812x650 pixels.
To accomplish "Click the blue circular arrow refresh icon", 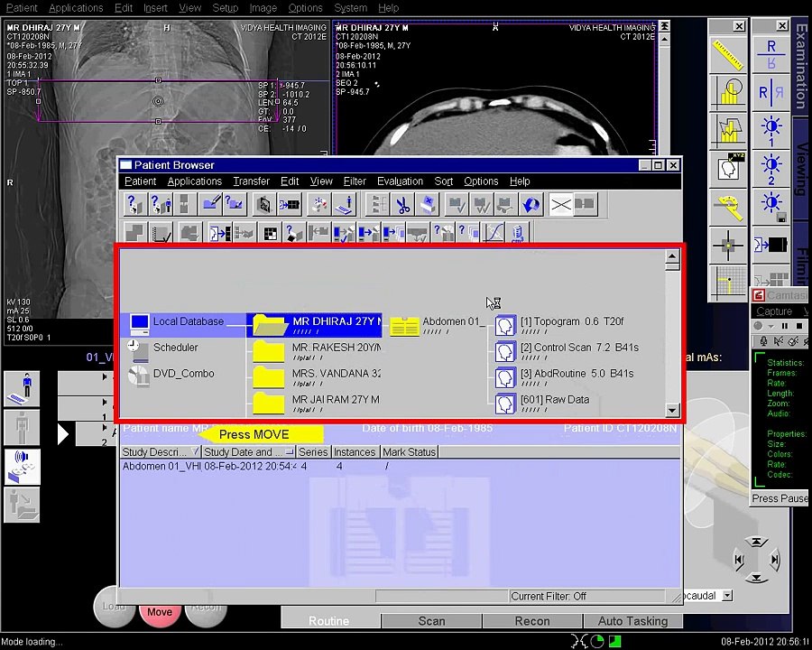I will pos(531,204).
